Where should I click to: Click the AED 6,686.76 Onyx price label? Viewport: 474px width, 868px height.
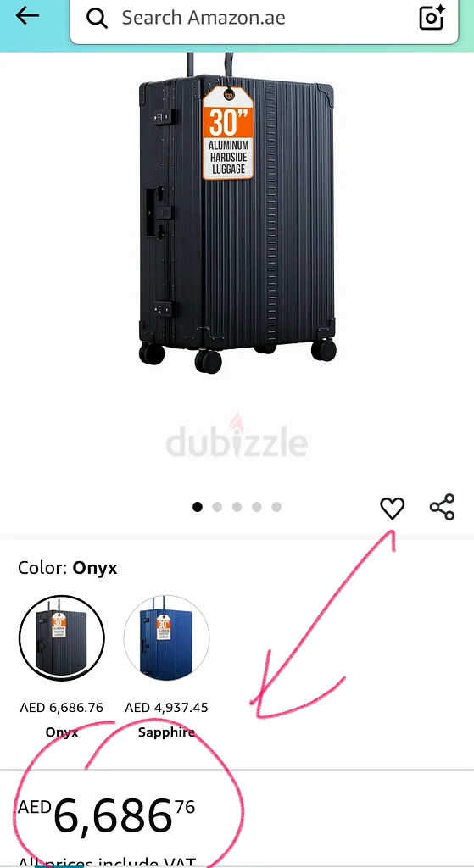61,708
